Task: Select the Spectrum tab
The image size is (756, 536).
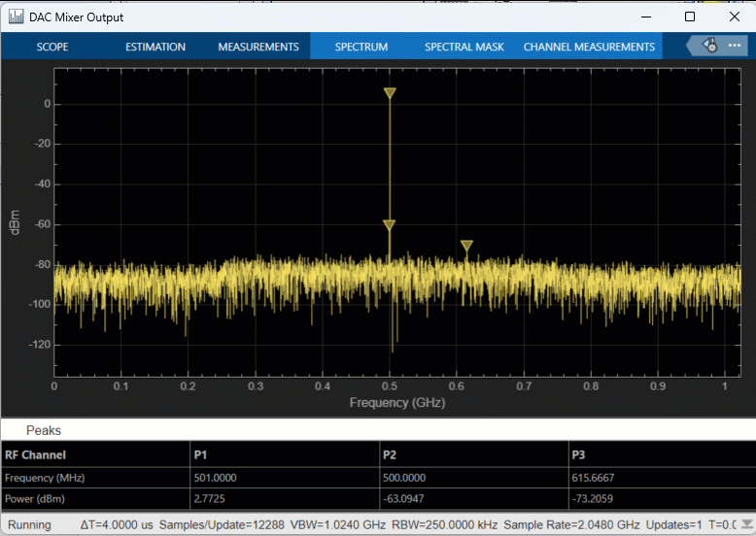Action: pos(361,47)
